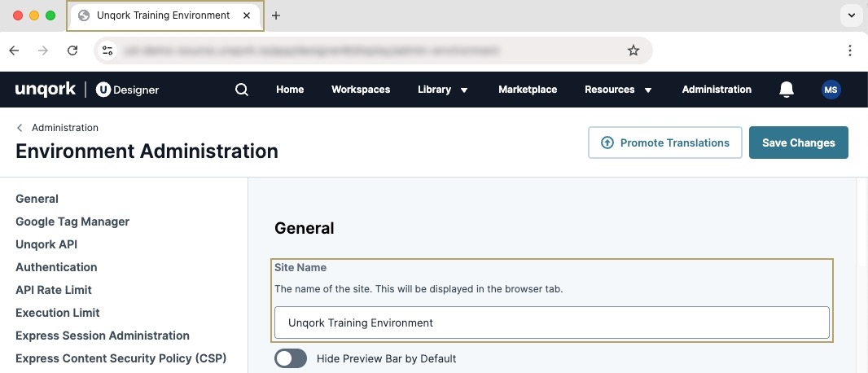Open the Marketplace nav item
Viewport: 868px width, 373px height.
(528, 89)
